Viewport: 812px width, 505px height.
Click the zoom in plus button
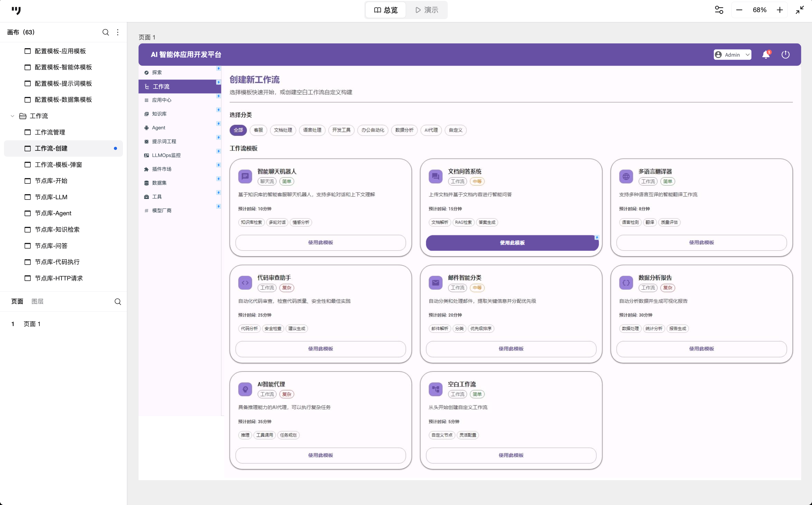(x=780, y=10)
